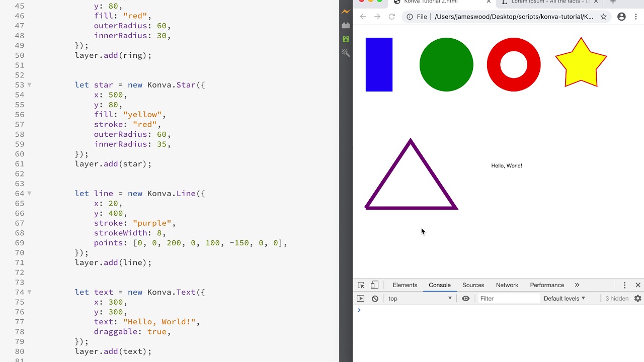The height and width of the screenshot is (362, 644).
Task: Open the Network tab
Action: (x=507, y=285)
